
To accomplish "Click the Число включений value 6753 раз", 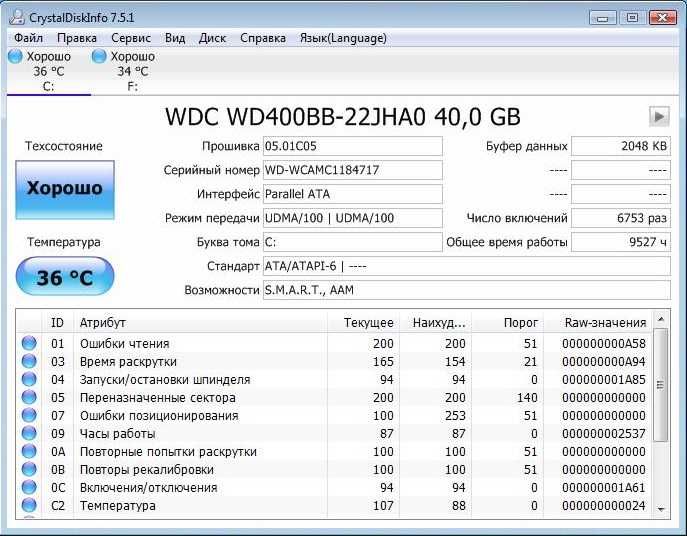I will coord(620,218).
